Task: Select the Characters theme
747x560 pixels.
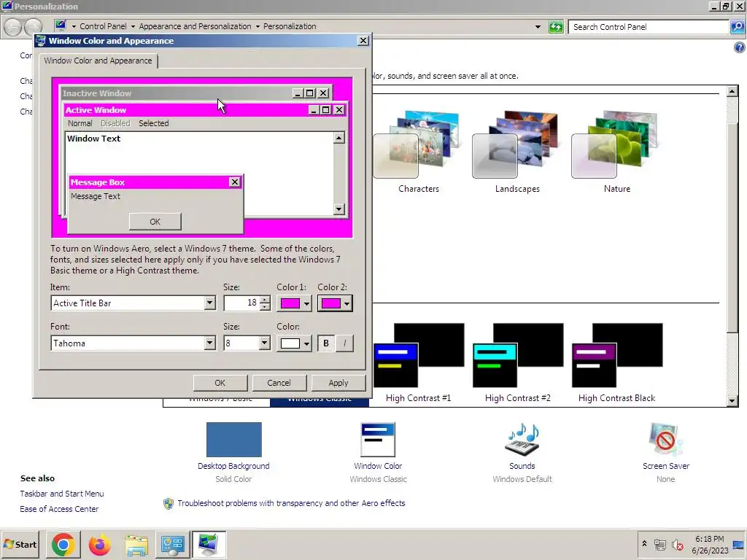Action: [x=418, y=152]
